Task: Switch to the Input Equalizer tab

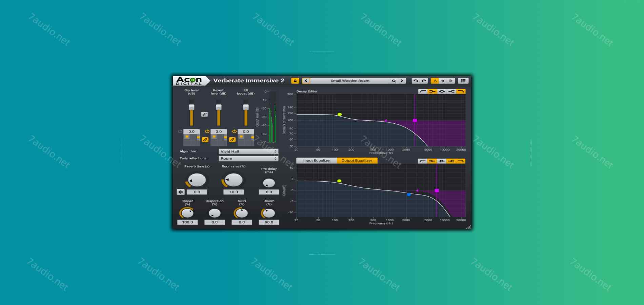Action: [x=317, y=161]
